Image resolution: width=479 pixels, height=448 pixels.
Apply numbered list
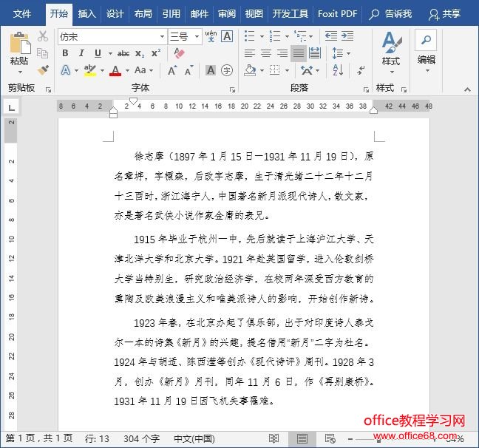point(275,36)
